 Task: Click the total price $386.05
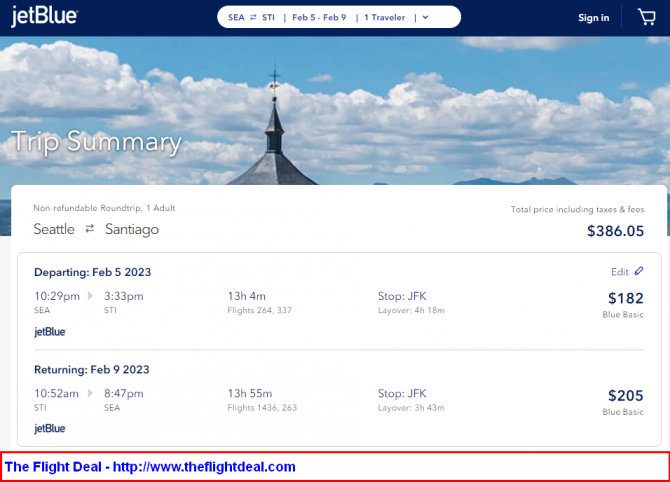(x=615, y=231)
